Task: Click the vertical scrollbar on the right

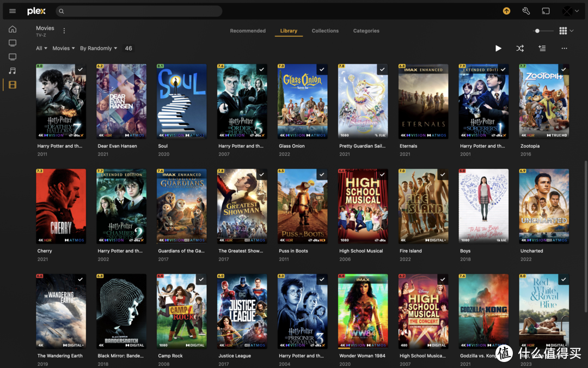Action: [585, 237]
